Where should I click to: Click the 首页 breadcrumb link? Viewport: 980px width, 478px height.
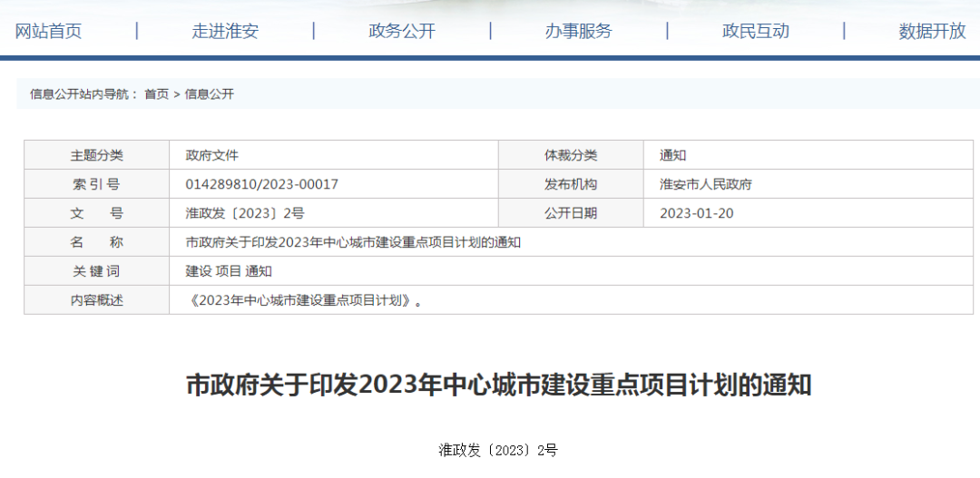click(x=156, y=94)
